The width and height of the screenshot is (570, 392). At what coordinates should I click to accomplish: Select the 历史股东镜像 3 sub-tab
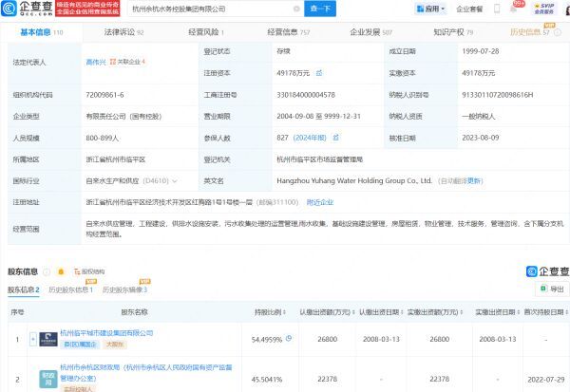[124, 289]
